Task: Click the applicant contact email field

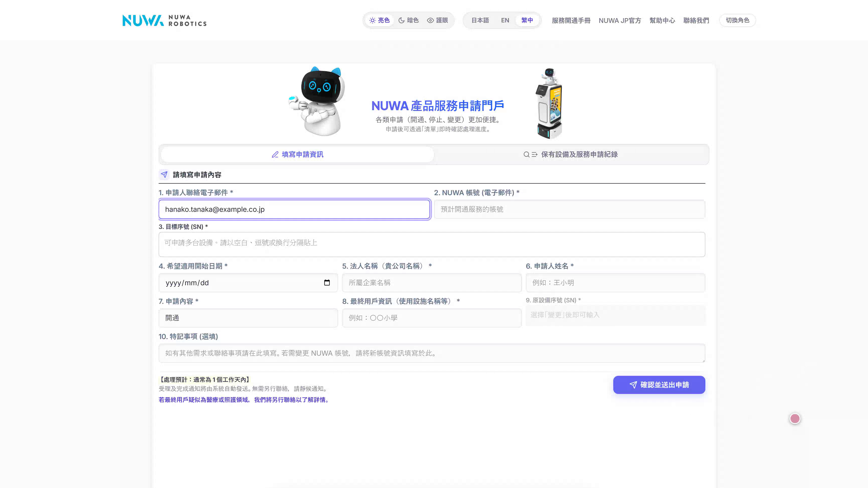Action: [x=294, y=209]
